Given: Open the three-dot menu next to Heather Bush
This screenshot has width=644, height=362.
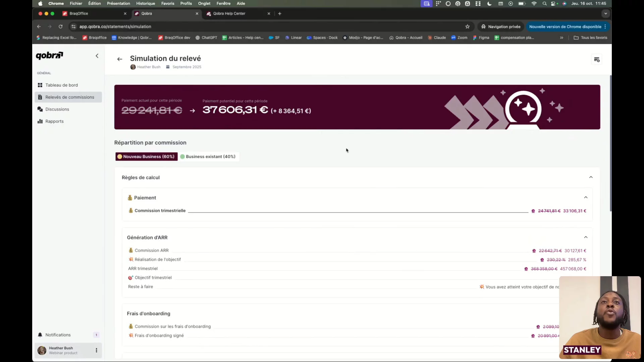Looking at the screenshot, I should pos(96,350).
